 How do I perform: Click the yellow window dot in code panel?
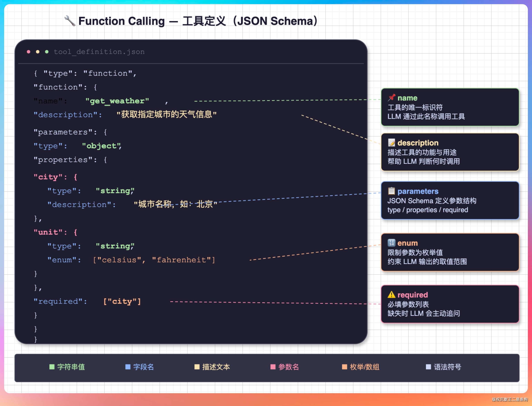pyautogui.click(x=38, y=52)
